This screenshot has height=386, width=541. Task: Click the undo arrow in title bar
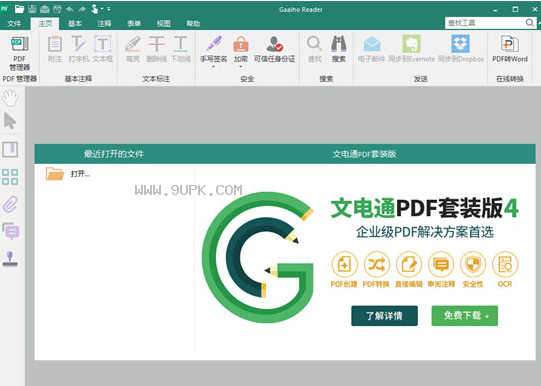click(x=70, y=9)
